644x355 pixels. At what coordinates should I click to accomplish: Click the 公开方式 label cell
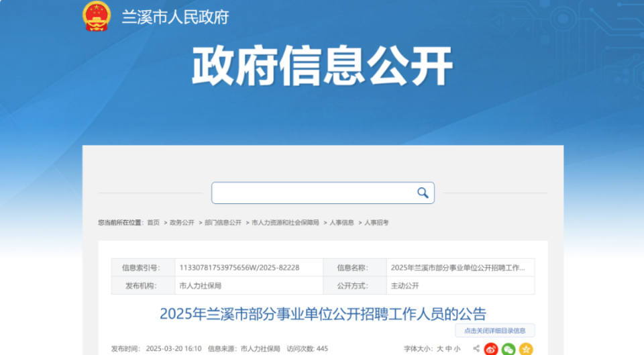point(355,286)
